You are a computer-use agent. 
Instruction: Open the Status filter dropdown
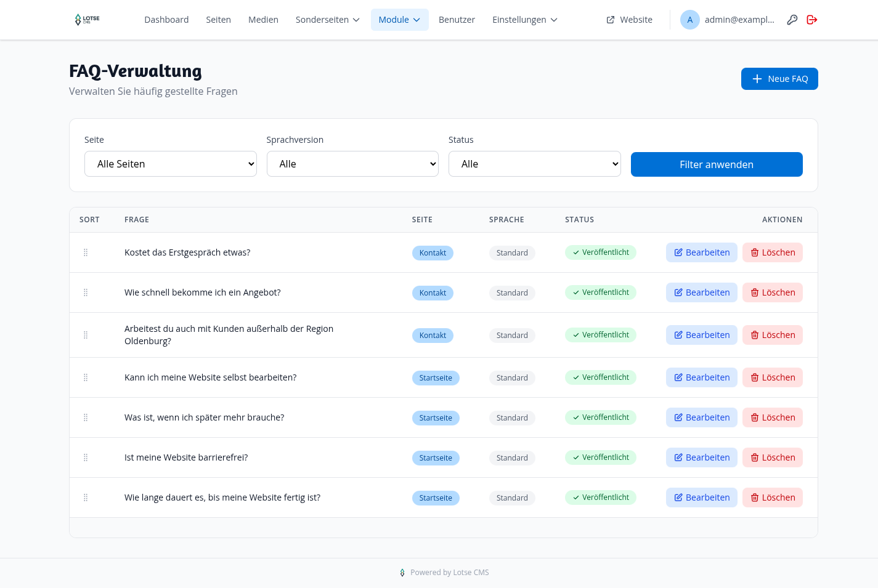(535, 164)
